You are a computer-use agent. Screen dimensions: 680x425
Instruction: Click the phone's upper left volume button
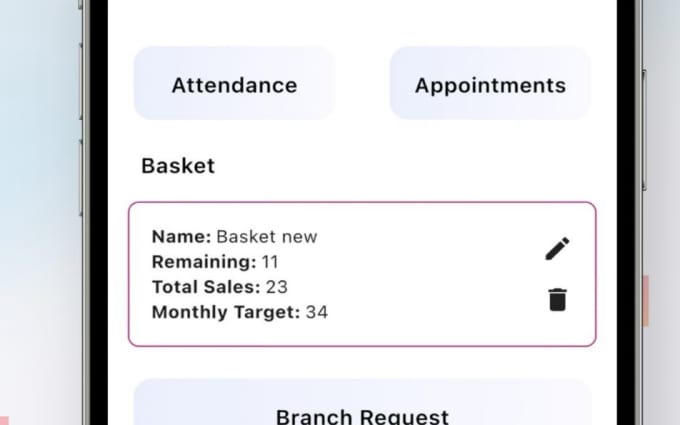(81, 82)
